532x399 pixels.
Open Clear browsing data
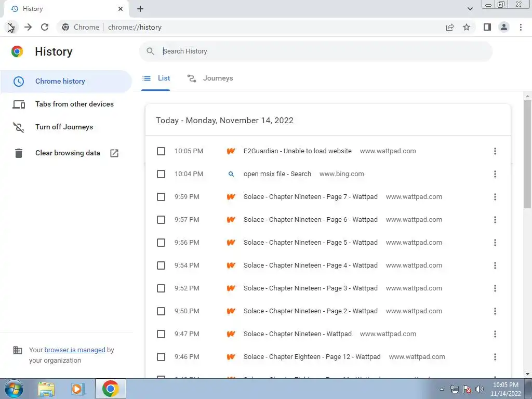(x=68, y=153)
